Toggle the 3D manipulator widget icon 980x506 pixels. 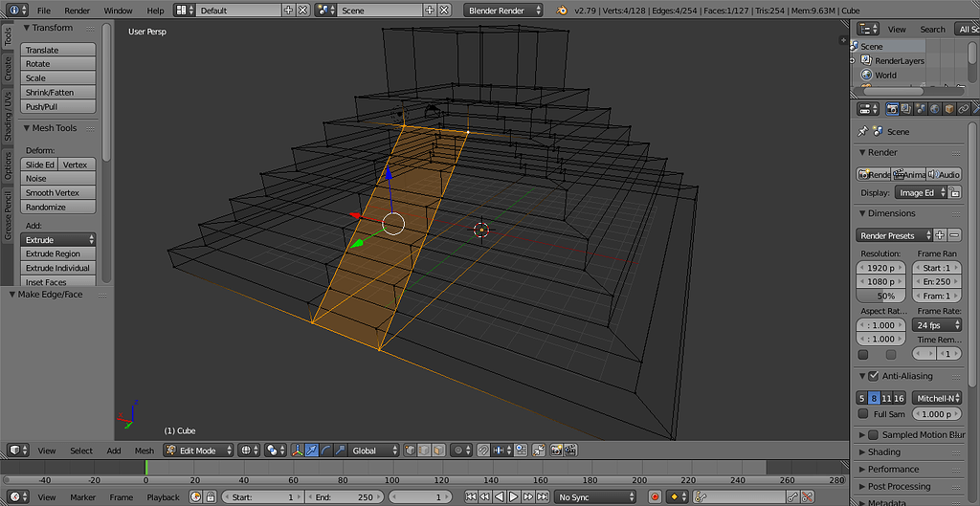tap(298, 450)
